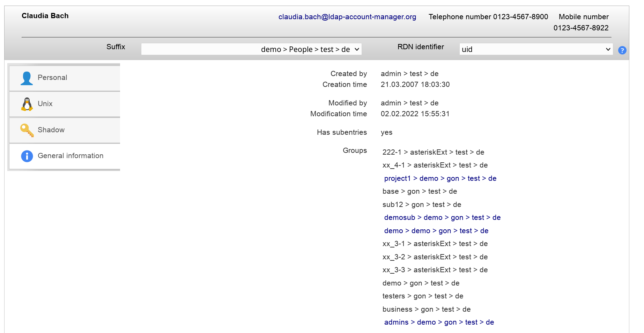This screenshot has height=333, width=644.
Task: Click the claudia.bach email address link
Action: click(x=347, y=17)
